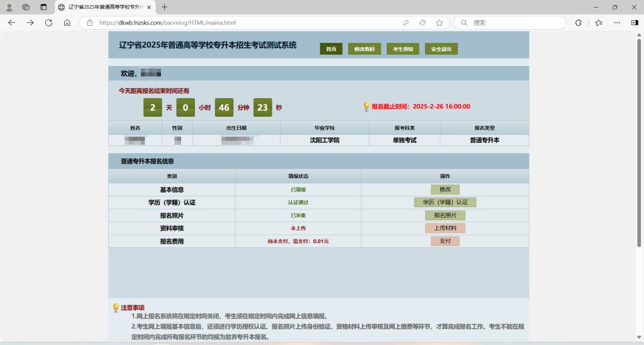
Task: Refresh the current page
Action: pyautogui.click(x=48, y=23)
